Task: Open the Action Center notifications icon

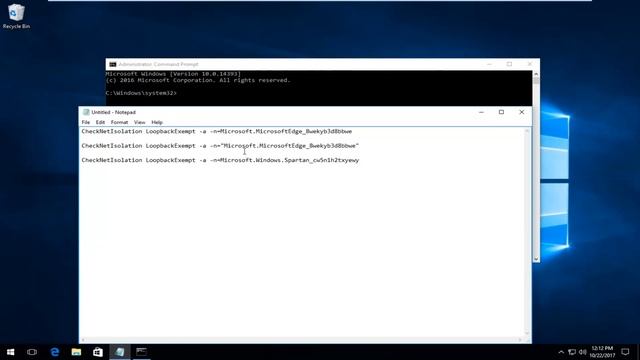Action: coord(625,352)
